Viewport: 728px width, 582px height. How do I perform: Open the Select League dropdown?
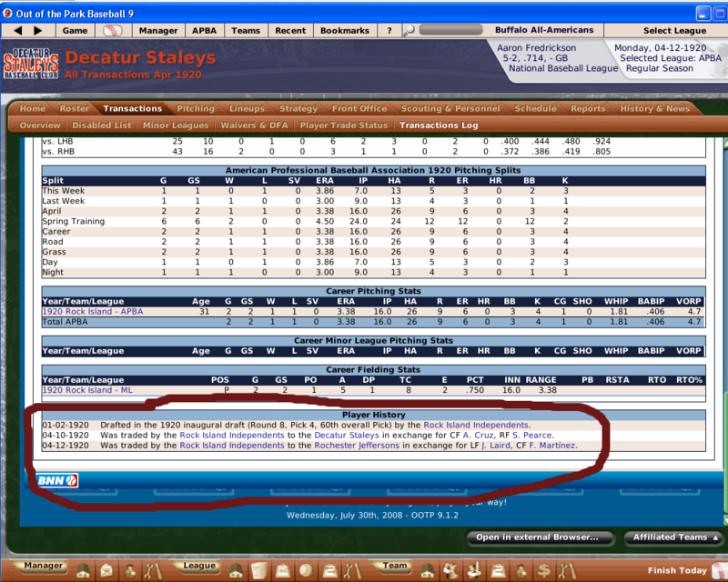[x=674, y=31]
